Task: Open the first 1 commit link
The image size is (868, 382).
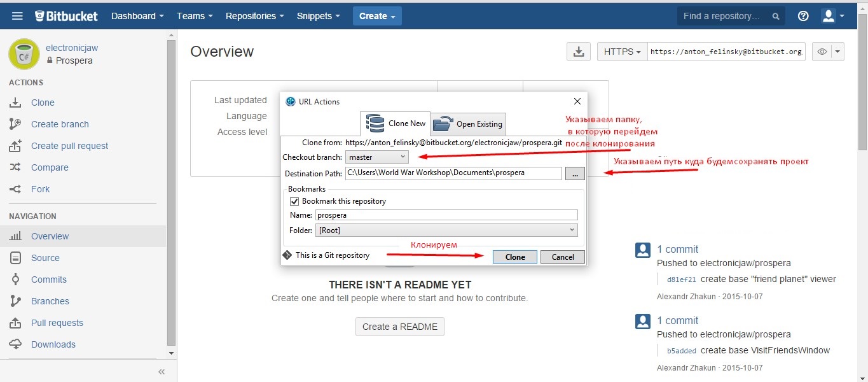Action: click(678, 249)
